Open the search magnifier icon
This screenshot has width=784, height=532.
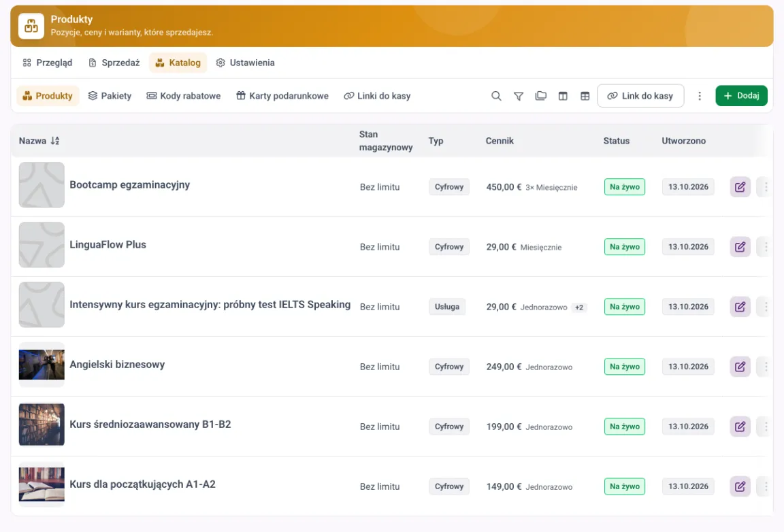496,96
